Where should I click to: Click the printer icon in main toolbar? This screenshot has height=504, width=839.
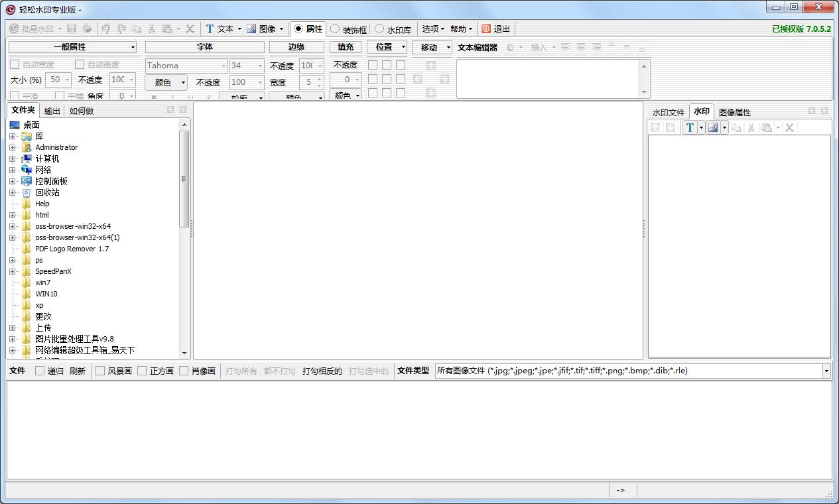[x=87, y=29]
